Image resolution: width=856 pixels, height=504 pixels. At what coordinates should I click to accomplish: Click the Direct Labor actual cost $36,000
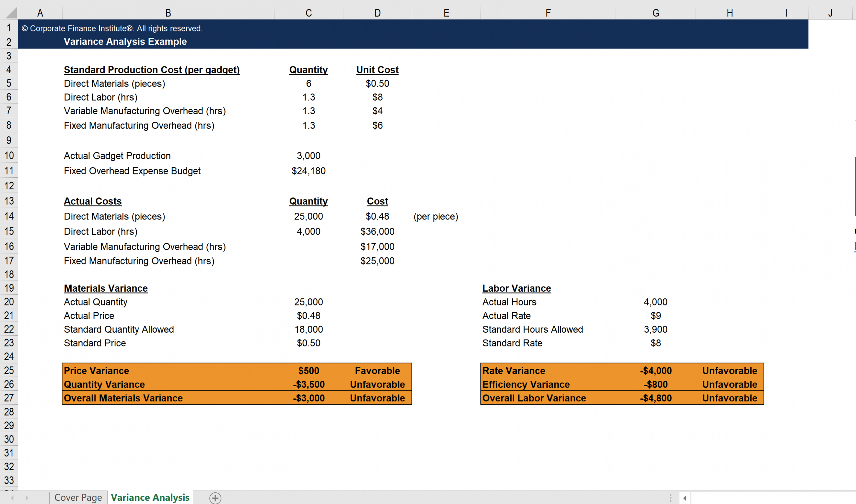click(377, 231)
